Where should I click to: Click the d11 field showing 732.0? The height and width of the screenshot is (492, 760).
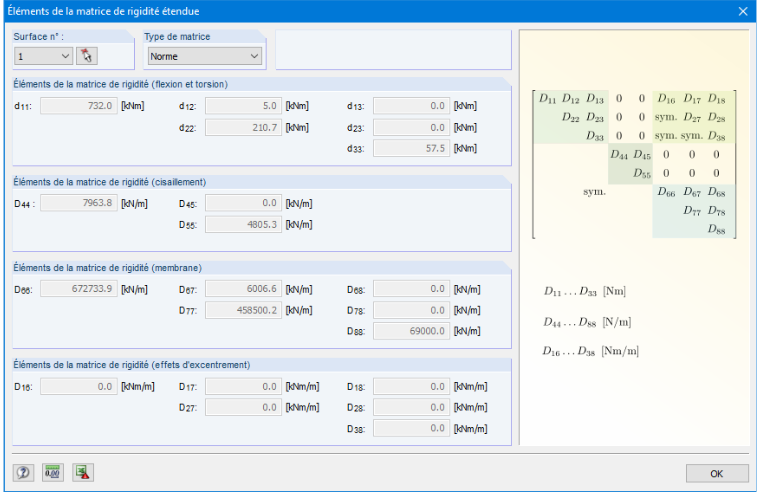[79, 106]
